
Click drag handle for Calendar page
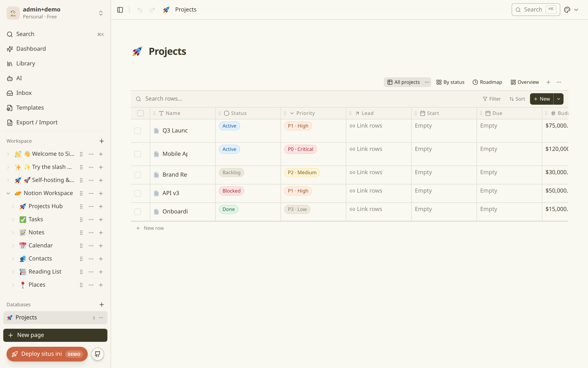(81, 246)
